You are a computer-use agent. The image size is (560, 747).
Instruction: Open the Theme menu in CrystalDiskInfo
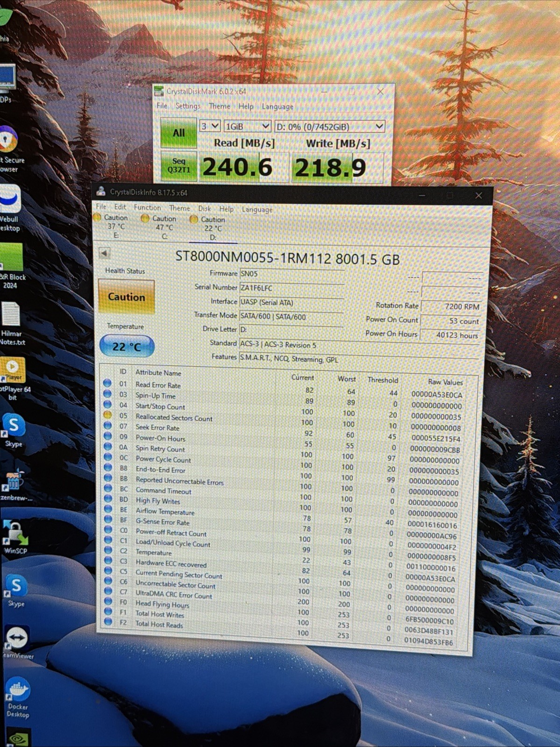(179, 208)
